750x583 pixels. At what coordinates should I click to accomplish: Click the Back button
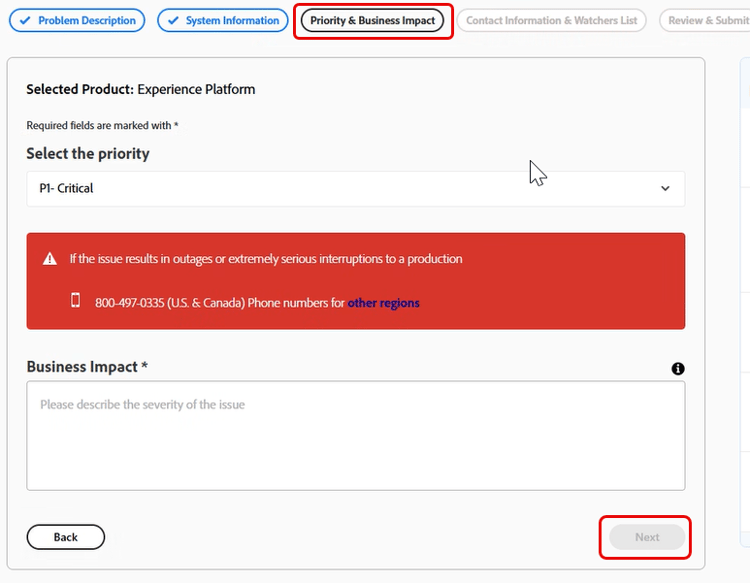tap(66, 537)
